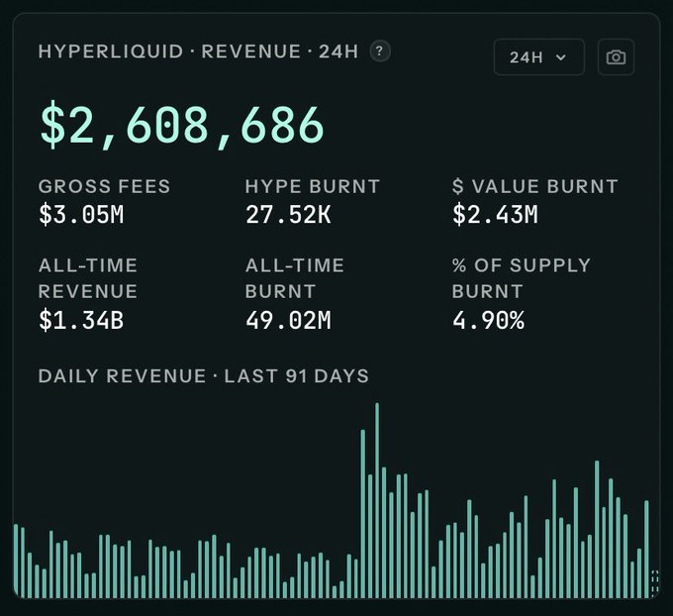Click the All-Time Revenue value $1.34B
Screen dimensions: 673x616
click(x=81, y=320)
